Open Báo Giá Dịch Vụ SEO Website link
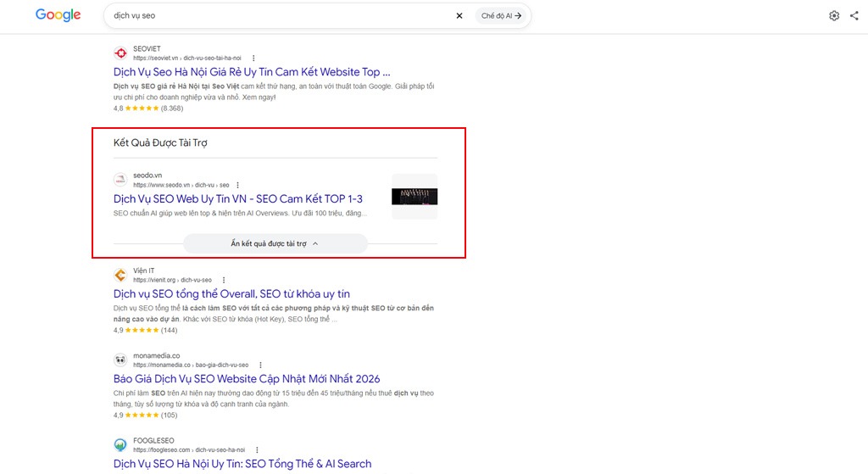868x474 pixels. pos(247,379)
